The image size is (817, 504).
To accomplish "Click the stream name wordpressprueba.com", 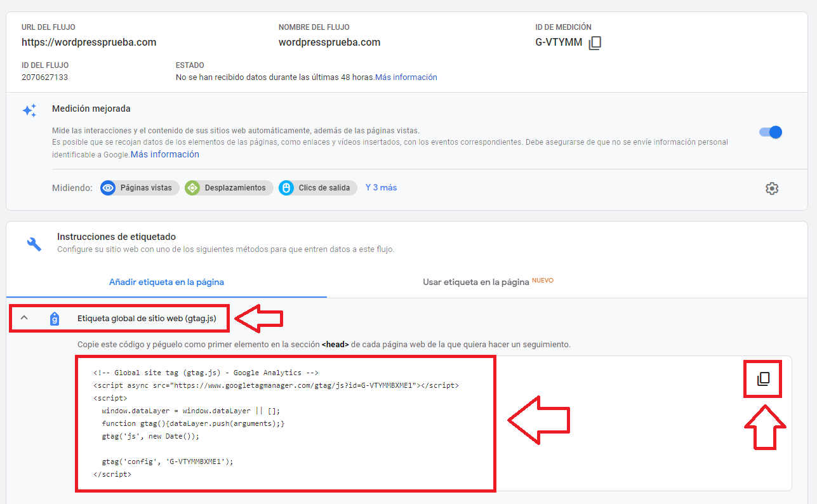I will (x=329, y=43).
